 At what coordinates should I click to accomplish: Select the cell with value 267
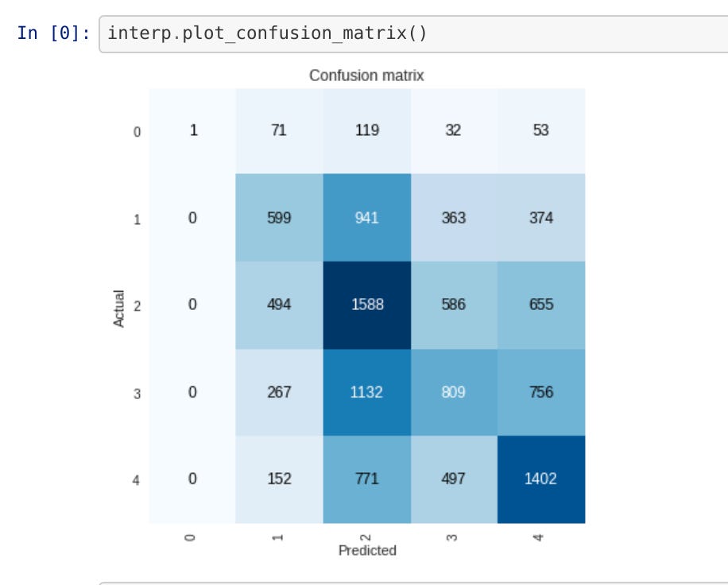(280, 393)
